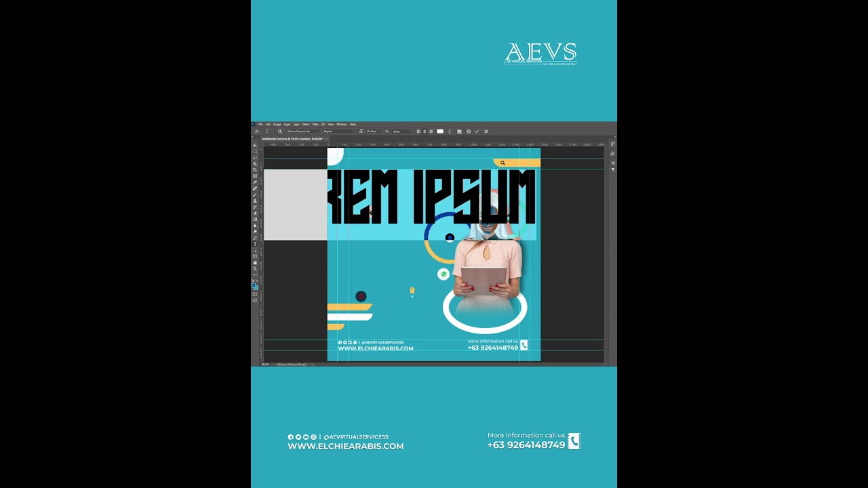Change the screen mode
This screenshot has height=488, width=868.
point(255,302)
